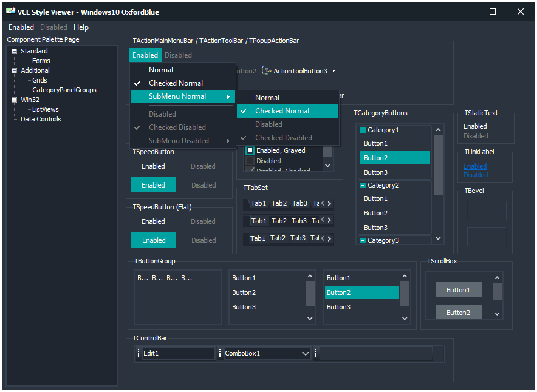Click Button2 in the TScrollBox
This screenshot has width=537, height=392.
click(459, 313)
